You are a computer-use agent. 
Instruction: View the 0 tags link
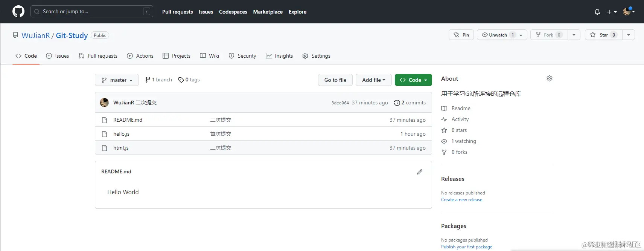coord(189,80)
